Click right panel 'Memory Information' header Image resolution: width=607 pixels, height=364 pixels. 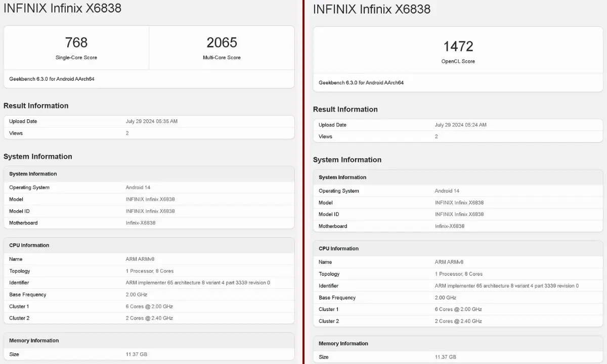click(343, 344)
